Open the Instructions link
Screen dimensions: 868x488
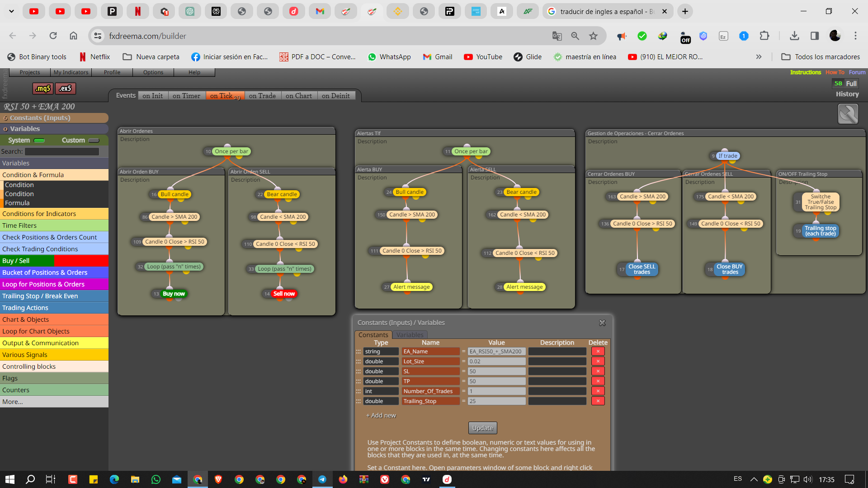[x=806, y=72]
